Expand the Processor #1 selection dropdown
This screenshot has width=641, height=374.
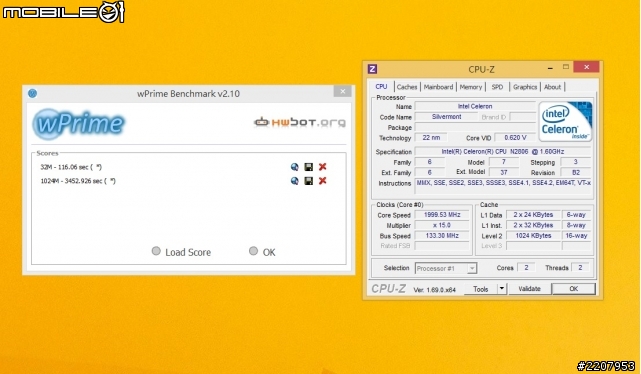coord(472,268)
